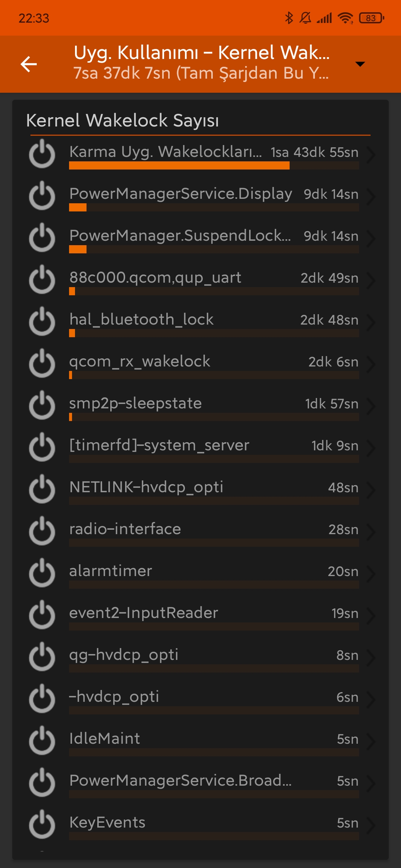Expand chevron for radio-interface entry
The width and height of the screenshot is (401, 868).
(x=371, y=532)
